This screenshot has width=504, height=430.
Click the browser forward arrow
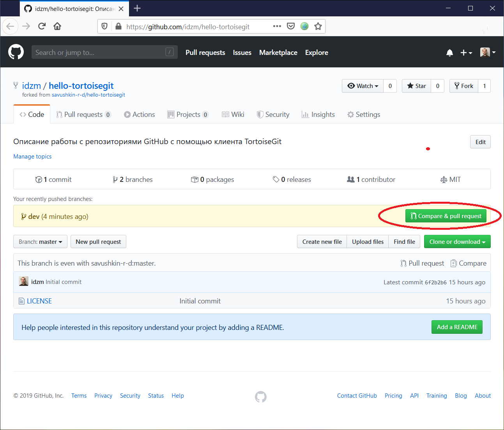tap(26, 26)
